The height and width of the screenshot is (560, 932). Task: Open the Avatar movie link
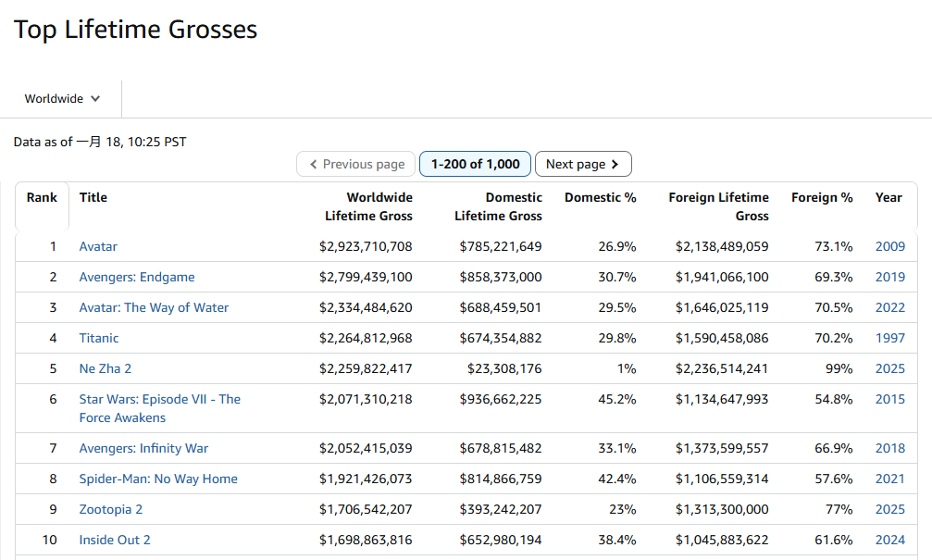pos(98,246)
